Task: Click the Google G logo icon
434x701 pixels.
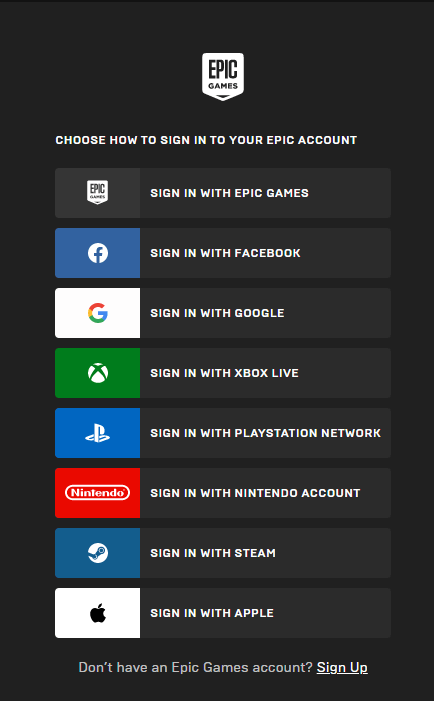Action: tap(97, 313)
